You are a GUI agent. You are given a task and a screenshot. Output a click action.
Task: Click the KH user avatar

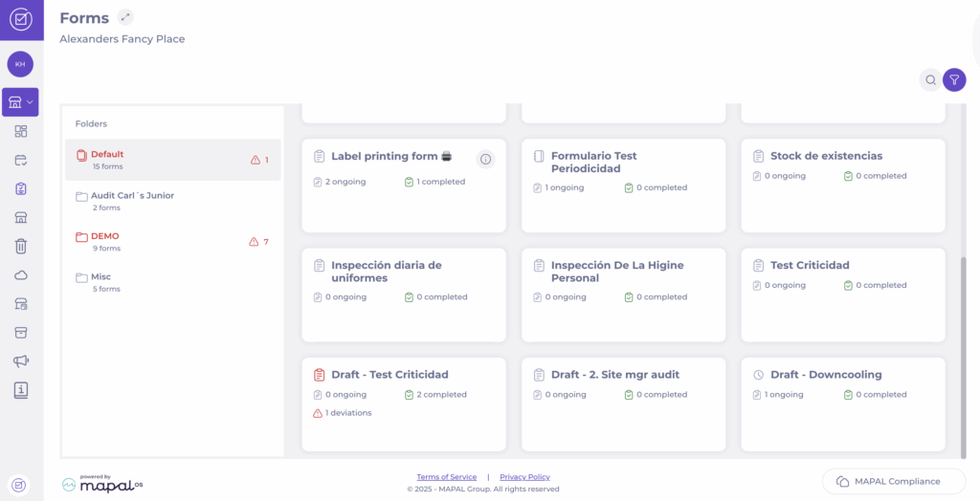pos(20,64)
